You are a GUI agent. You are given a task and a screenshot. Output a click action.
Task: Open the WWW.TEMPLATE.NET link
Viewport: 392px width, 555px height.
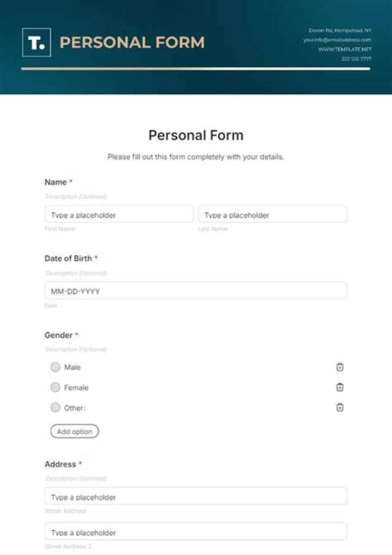pyautogui.click(x=345, y=49)
